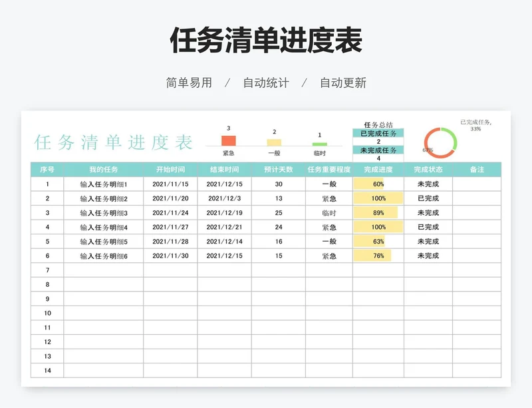The height and width of the screenshot is (408, 532).
Task: Select the cell 输入任务明细3
Action: tap(104, 213)
